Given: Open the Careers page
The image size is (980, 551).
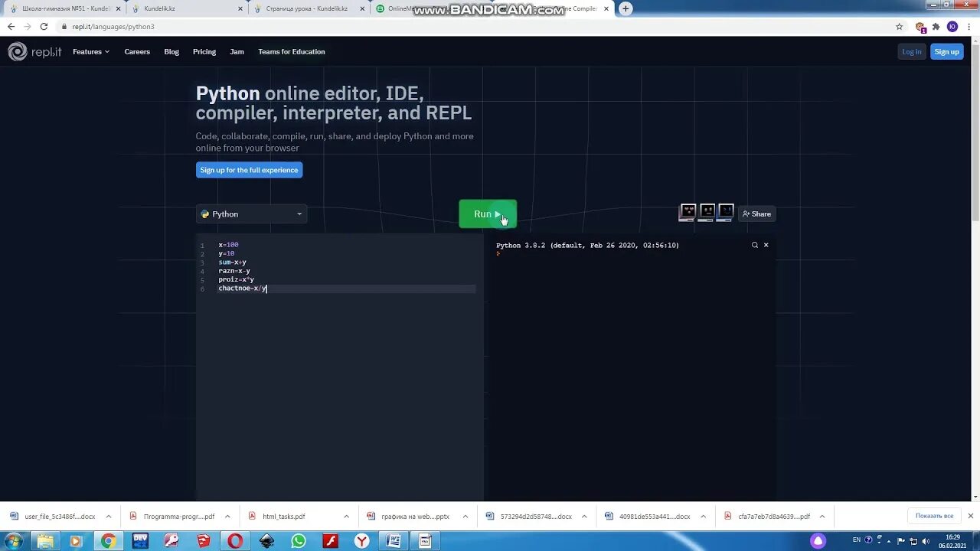Looking at the screenshot, I should (x=137, y=52).
